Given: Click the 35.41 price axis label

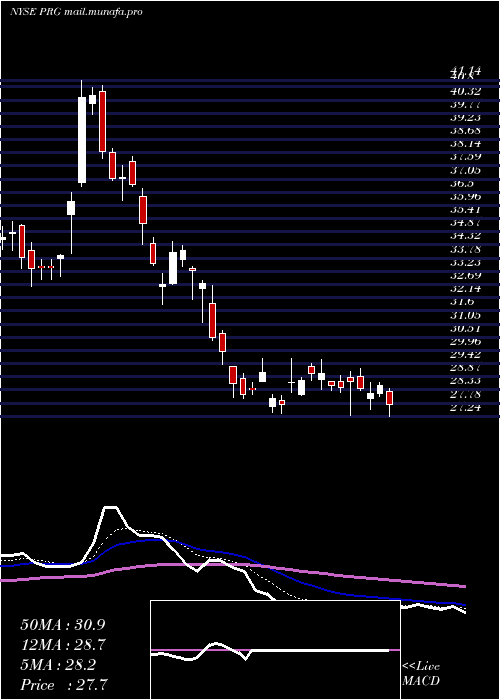Looking at the screenshot, I should tap(465, 209).
